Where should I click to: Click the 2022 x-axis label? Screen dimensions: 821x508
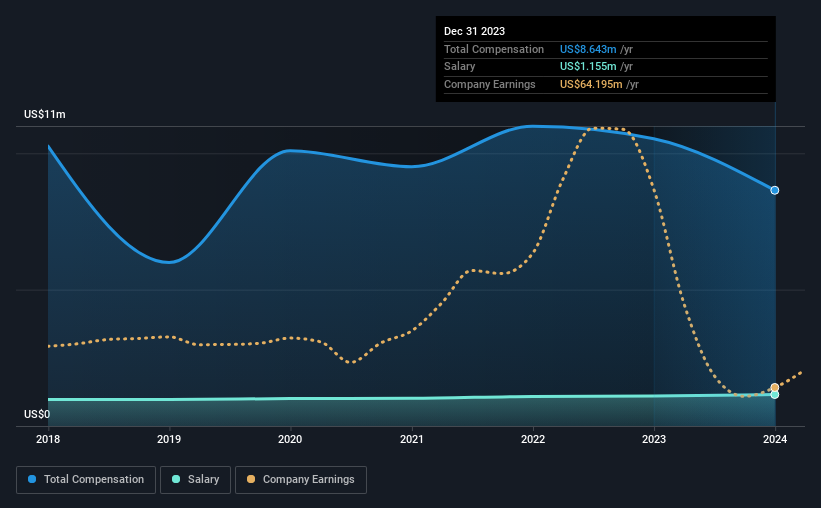click(x=533, y=439)
